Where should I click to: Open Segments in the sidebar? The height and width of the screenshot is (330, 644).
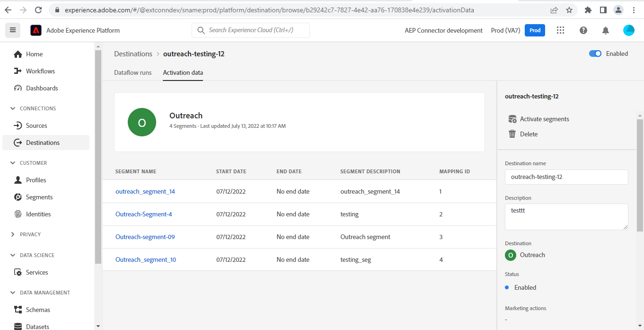click(x=39, y=197)
